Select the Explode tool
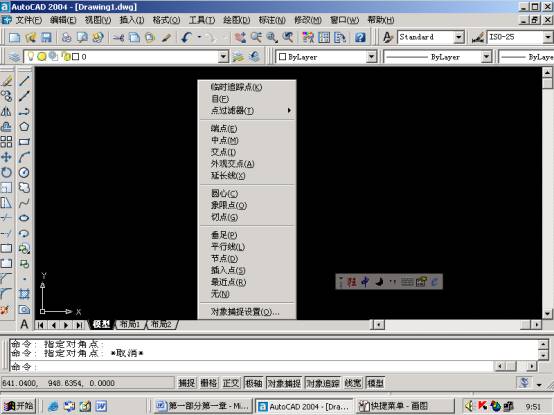Image resolution: width=554 pixels, height=415 pixels. pos(5,310)
